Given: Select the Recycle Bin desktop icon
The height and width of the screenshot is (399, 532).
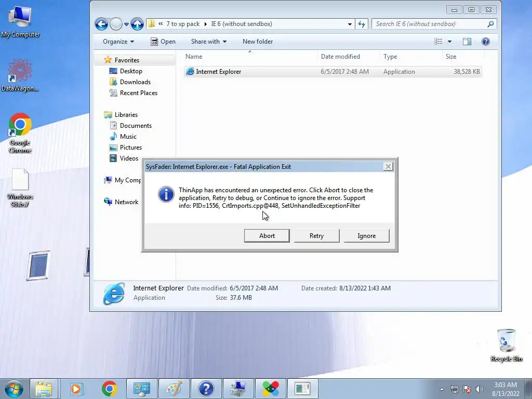Looking at the screenshot, I should [507, 345].
